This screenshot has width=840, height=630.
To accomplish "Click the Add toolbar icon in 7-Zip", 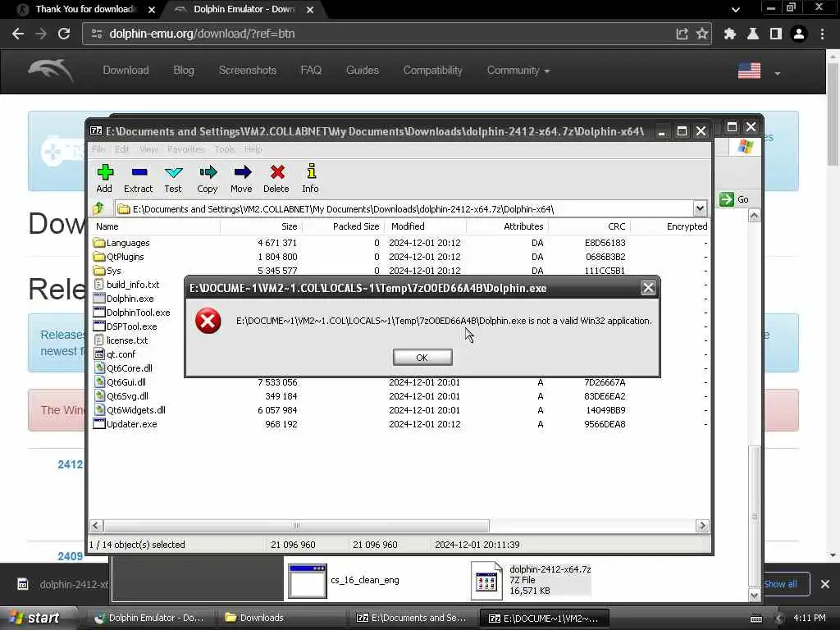I will (x=104, y=179).
